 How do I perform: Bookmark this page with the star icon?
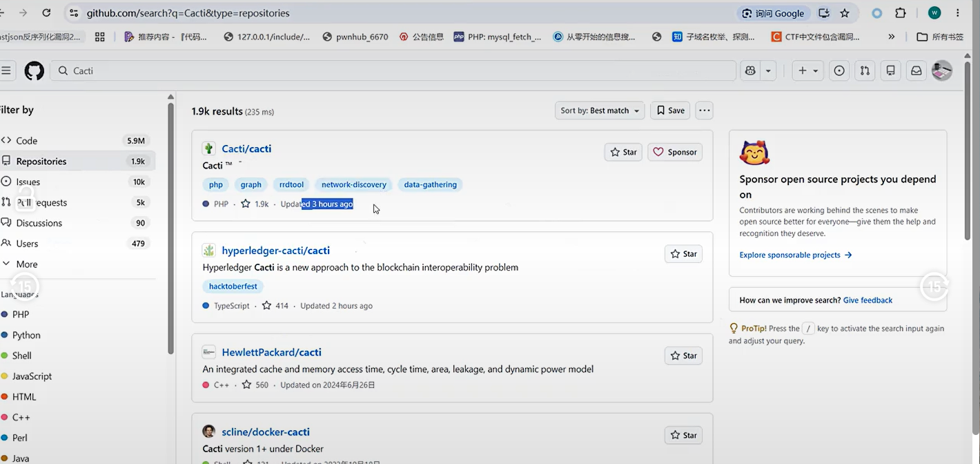(x=845, y=13)
